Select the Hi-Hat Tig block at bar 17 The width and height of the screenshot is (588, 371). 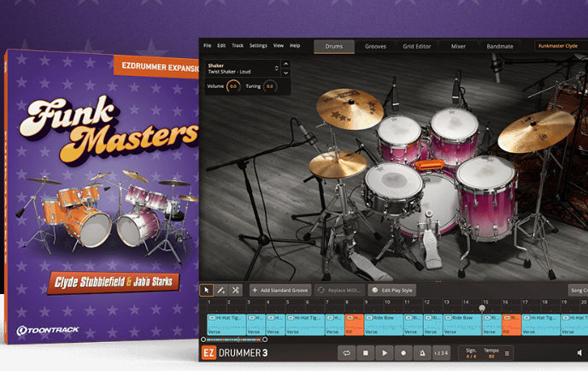(541, 325)
